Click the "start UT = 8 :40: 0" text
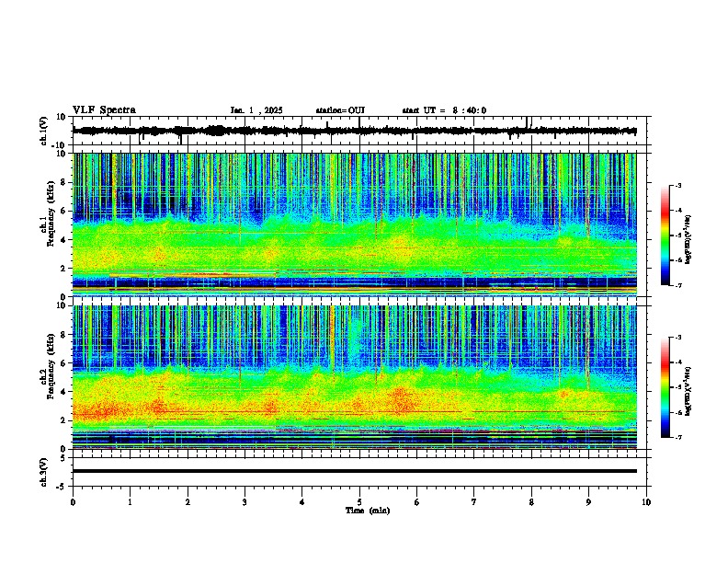Image resolution: width=728 pixels, height=563 pixels. point(444,110)
